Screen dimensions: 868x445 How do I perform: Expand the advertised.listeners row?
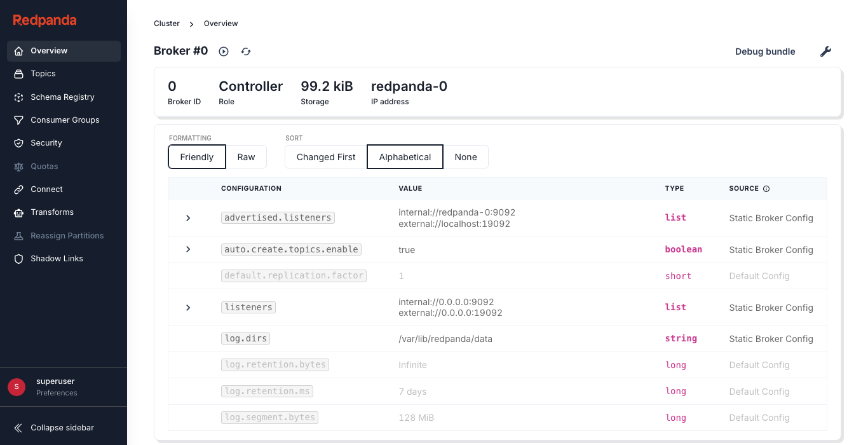pos(188,218)
